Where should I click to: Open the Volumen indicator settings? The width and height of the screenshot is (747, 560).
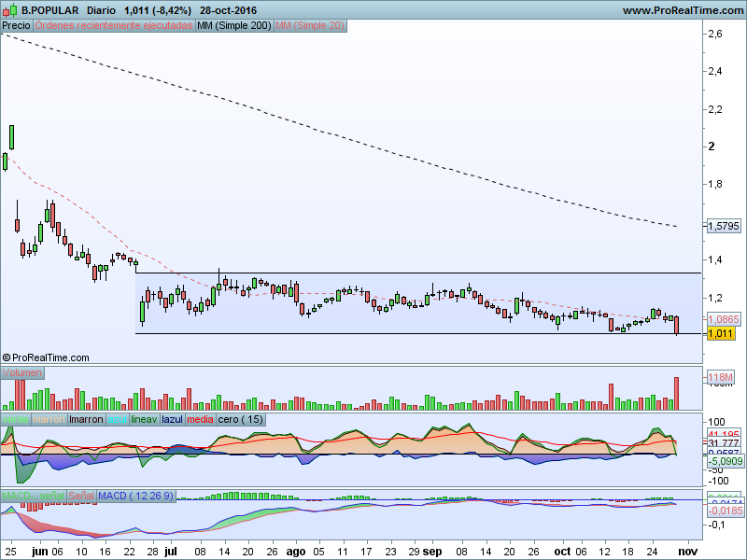coord(22,373)
